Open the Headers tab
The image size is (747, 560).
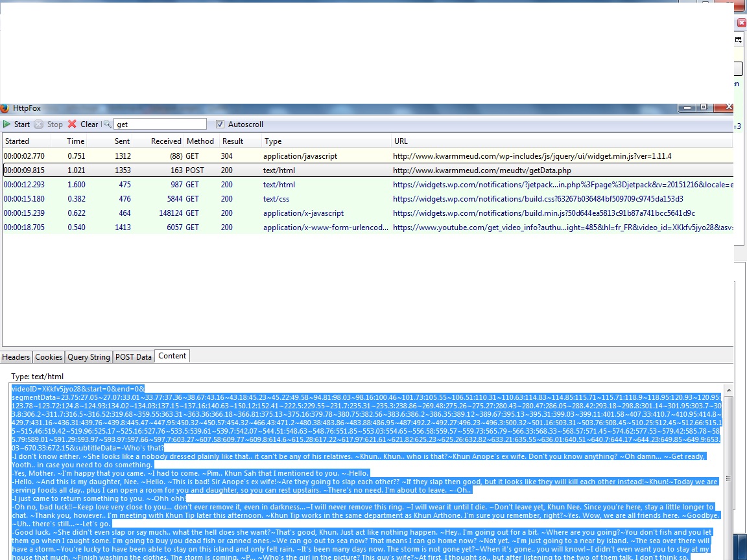click(x=16, y=356)
